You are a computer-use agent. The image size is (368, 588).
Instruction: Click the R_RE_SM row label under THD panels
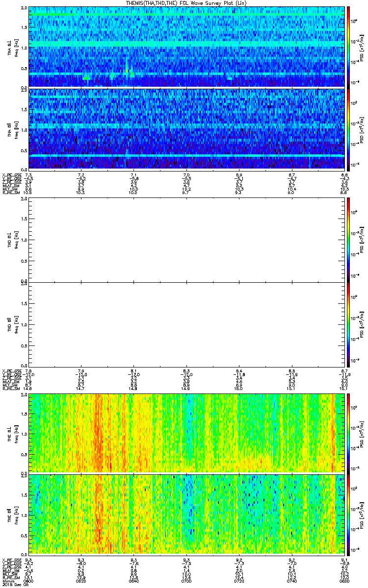[x=10, y=389]
